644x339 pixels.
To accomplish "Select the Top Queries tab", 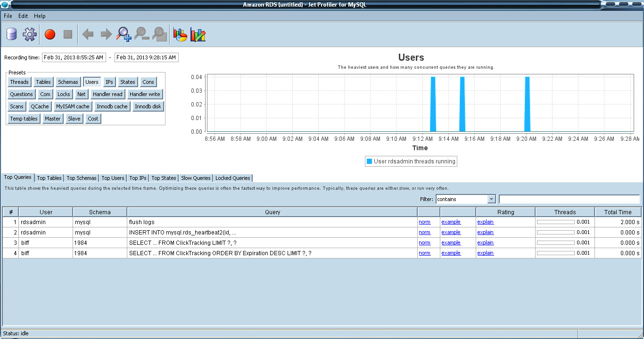I will 17,178.
